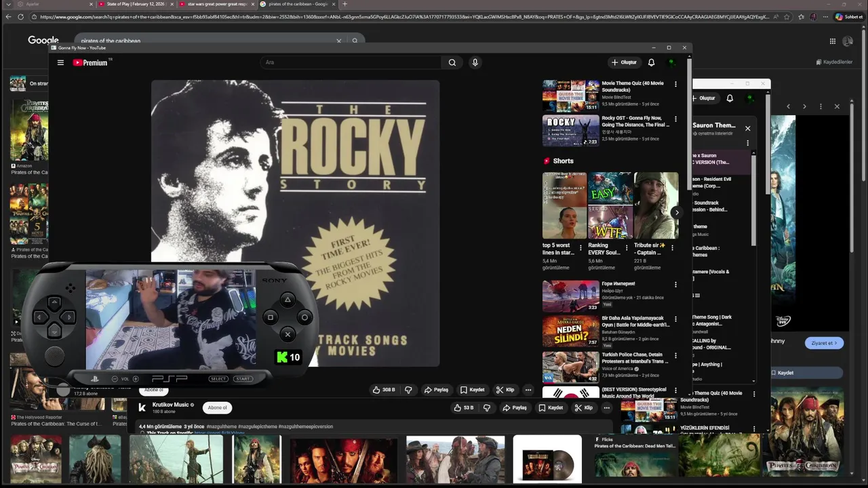
Task: Click the Google search magnifier icon
Action: (355, 41)
